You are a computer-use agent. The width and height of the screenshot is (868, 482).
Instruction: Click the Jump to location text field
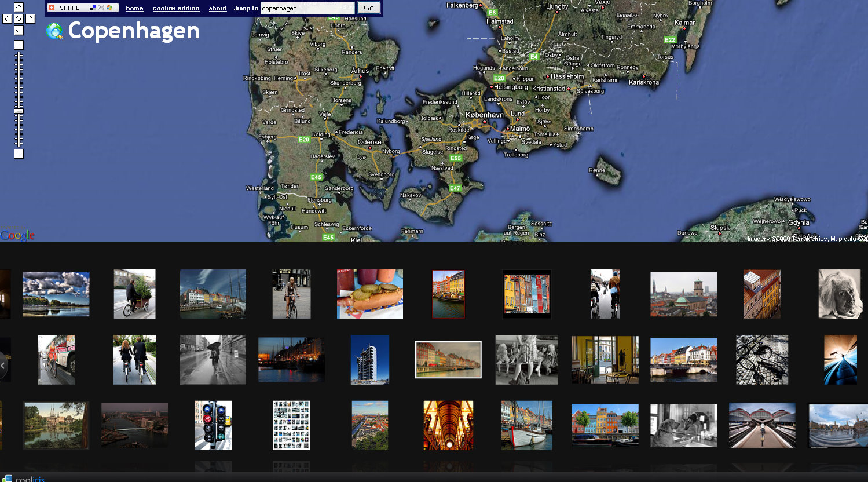coord(307,8)
